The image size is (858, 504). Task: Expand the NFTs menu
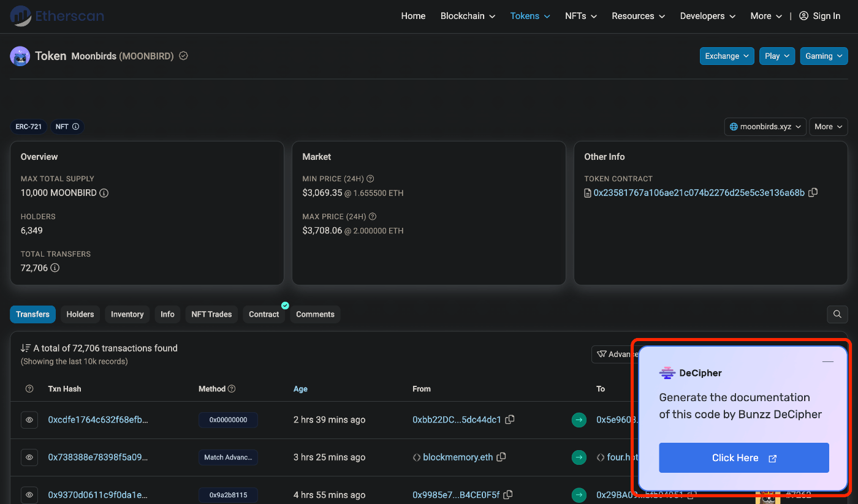(x=581, y=16)
